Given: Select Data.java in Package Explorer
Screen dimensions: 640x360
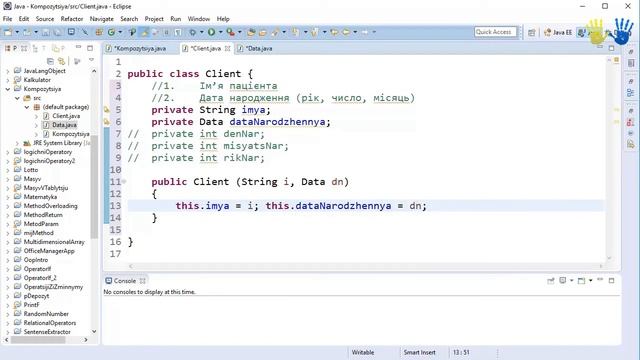Looking at the screenshot, I should pyautogui.click(x=64, y=125).
